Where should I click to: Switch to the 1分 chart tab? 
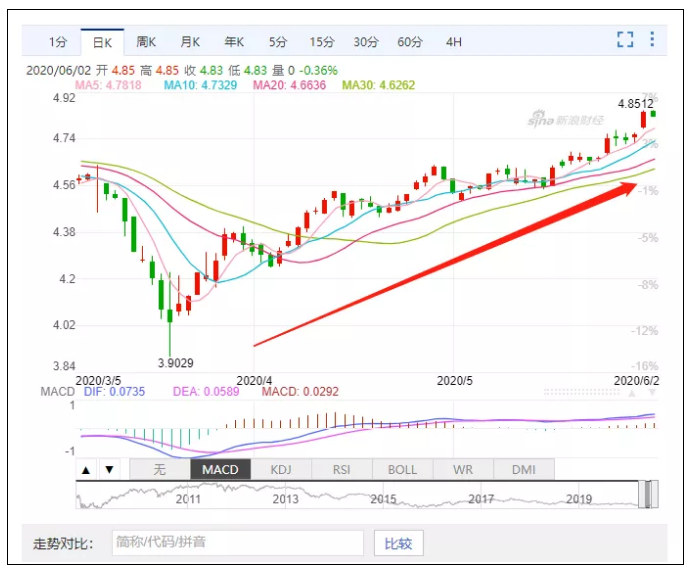(x=58, y=42)
